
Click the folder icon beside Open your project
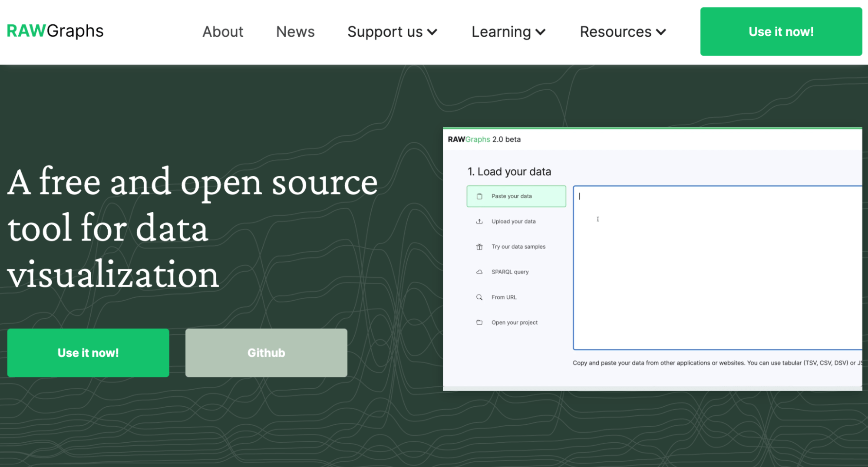(479, 322)
